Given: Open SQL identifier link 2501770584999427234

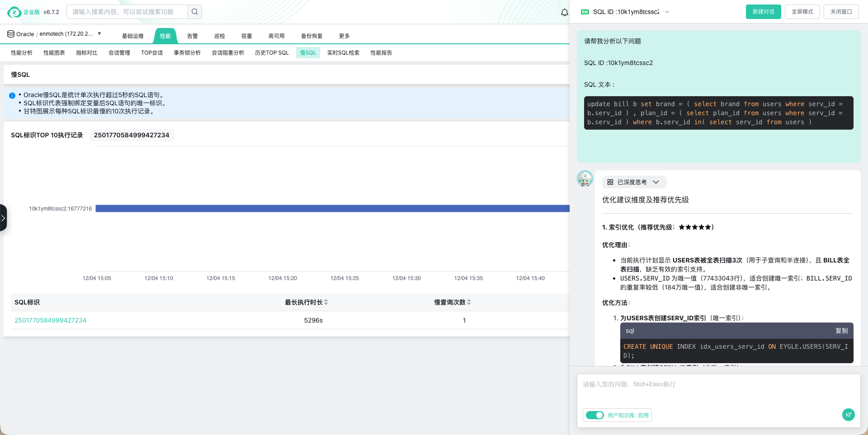Looking at the screenshot, I should (50, 320).
